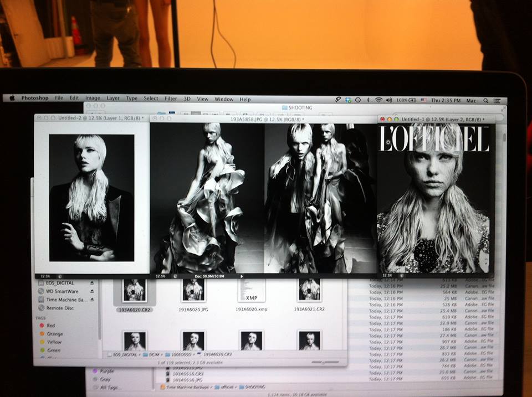Open status bar arrow menu beside Doc size
This screenshot has height=397, width=532.
pos(242,276)
